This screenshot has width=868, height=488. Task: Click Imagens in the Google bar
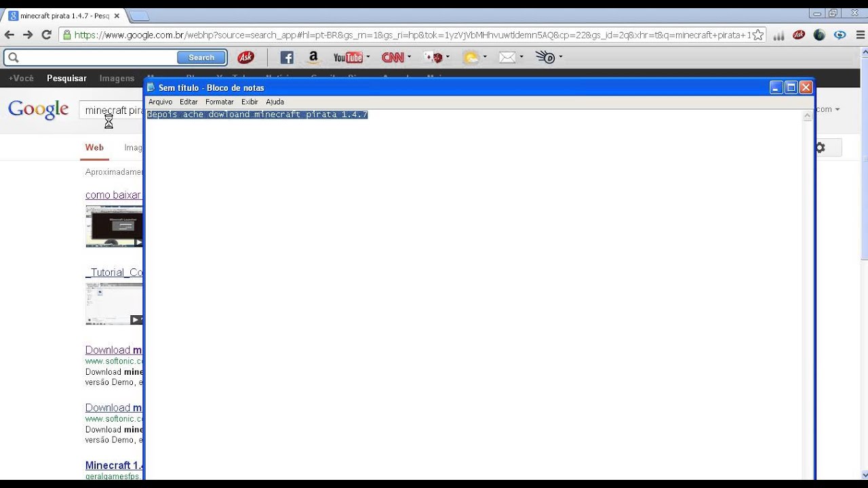(x=117, y=78)
